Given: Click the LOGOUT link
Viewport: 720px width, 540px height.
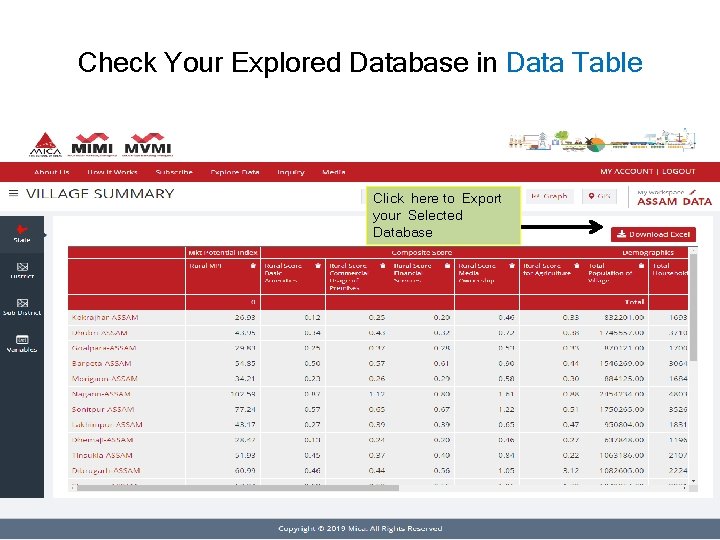Looking at the screenshot, I should pos(679,171).
